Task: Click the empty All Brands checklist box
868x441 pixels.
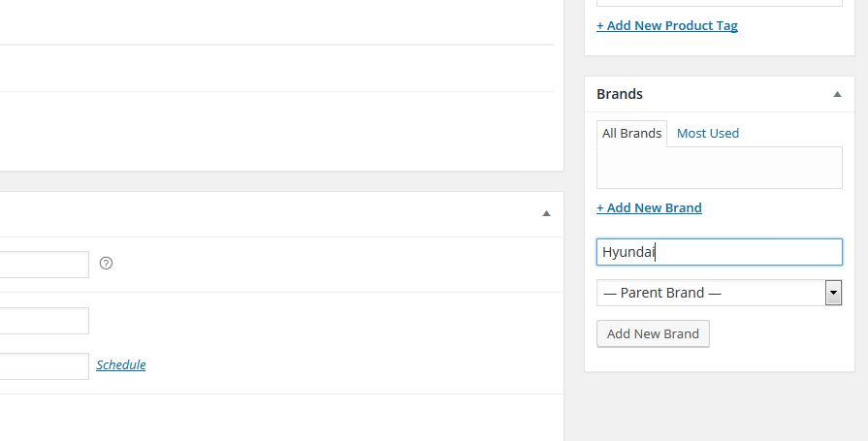Action: (x=719, y=168)
